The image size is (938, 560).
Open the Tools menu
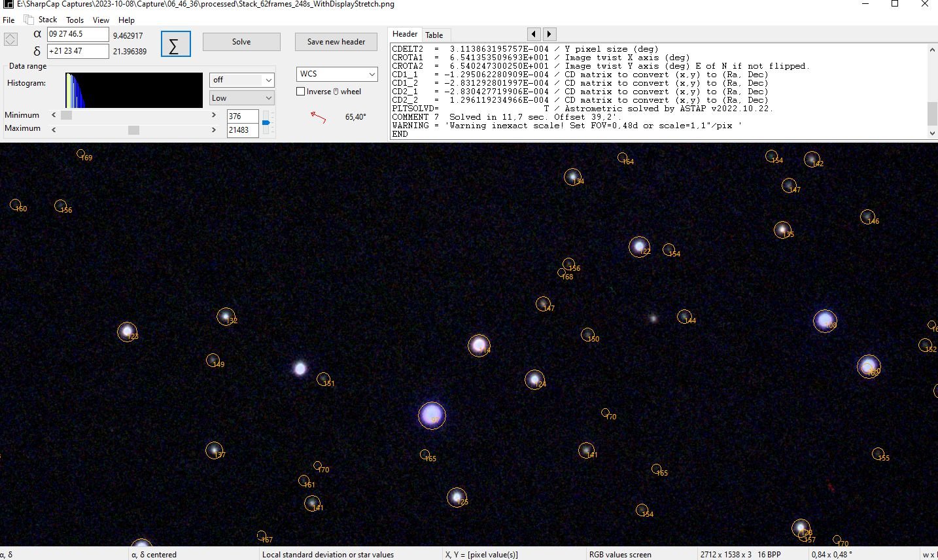click(75, 20)
